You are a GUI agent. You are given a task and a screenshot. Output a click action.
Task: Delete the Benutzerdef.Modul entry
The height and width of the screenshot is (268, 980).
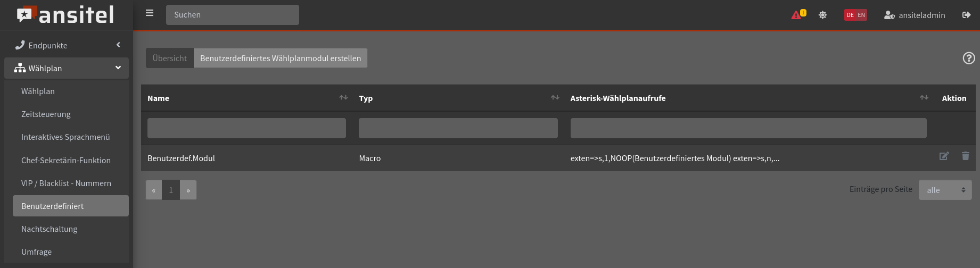965,156
